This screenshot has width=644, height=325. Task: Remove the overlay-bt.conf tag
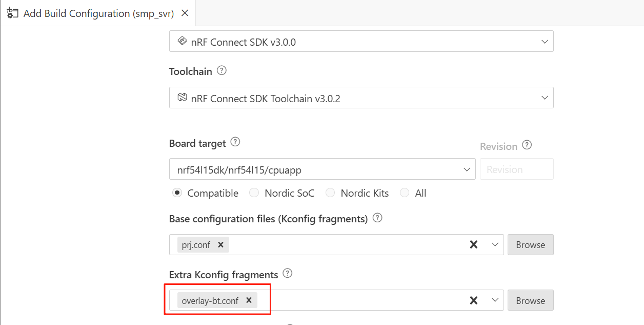pyautogui.click(x=249, y=300)
